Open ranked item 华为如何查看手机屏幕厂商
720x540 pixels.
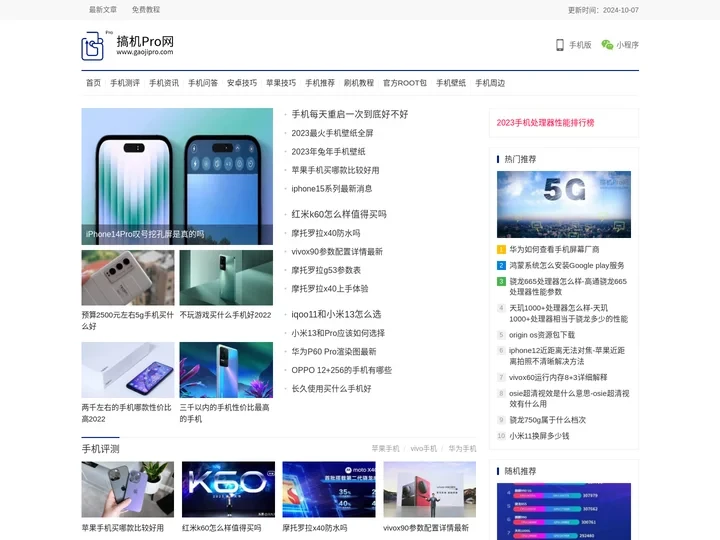click(554, 249)
